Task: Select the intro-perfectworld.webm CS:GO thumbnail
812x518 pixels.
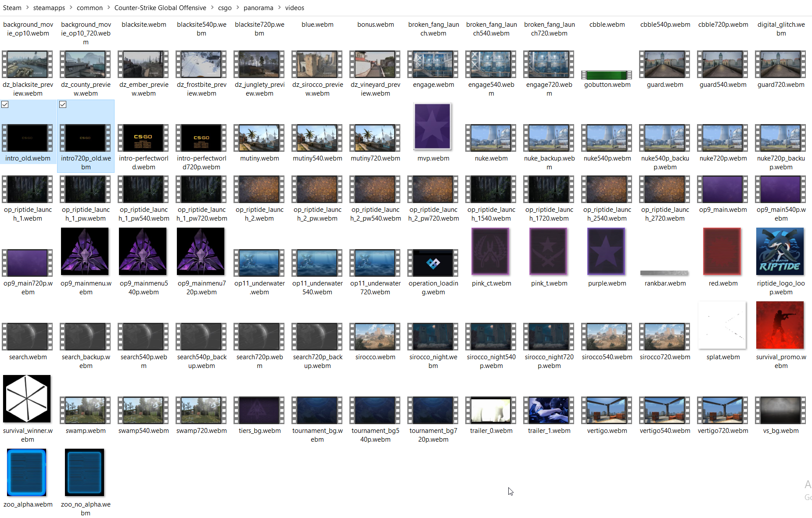Action: point(143,138)
